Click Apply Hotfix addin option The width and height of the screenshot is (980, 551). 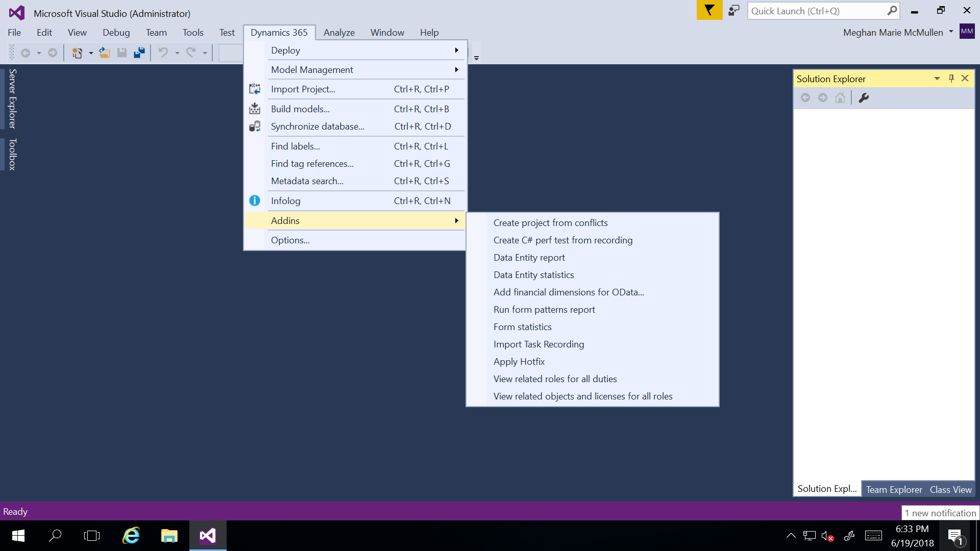point(519,361)
